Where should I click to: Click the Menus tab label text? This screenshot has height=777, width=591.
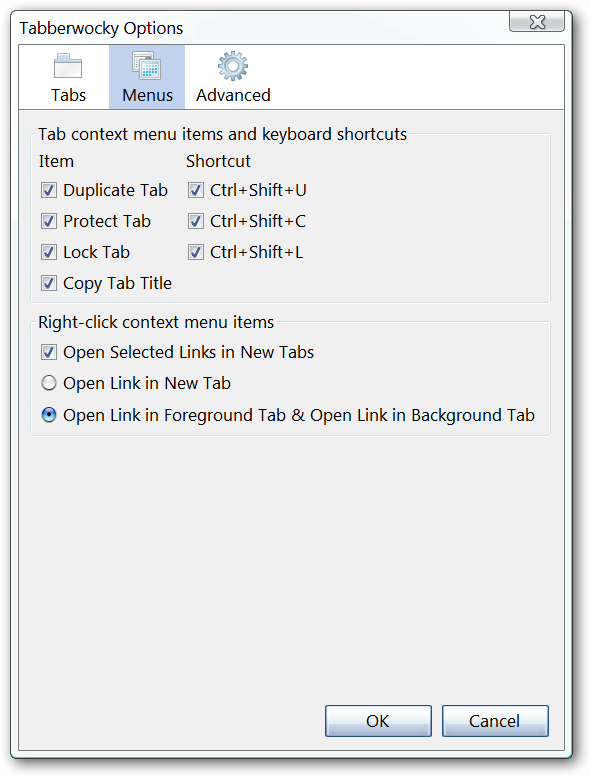pos(148,95)
